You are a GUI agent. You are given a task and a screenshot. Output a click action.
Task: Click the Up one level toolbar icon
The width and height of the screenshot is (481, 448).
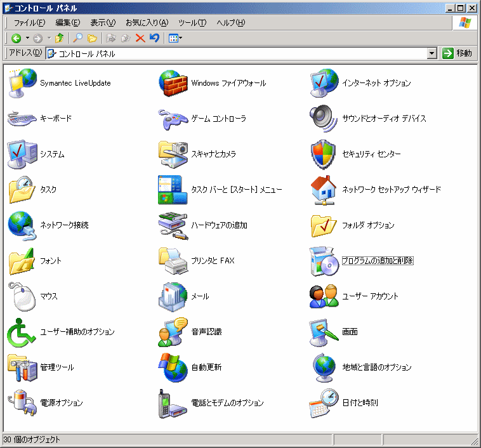pyautogui.click(x=60, y=38)
